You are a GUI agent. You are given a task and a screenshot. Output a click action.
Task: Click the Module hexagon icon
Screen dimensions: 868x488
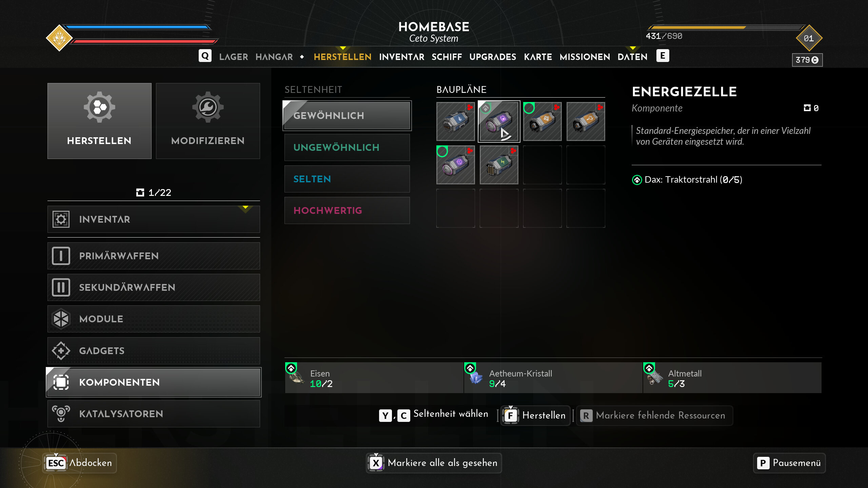61,319
